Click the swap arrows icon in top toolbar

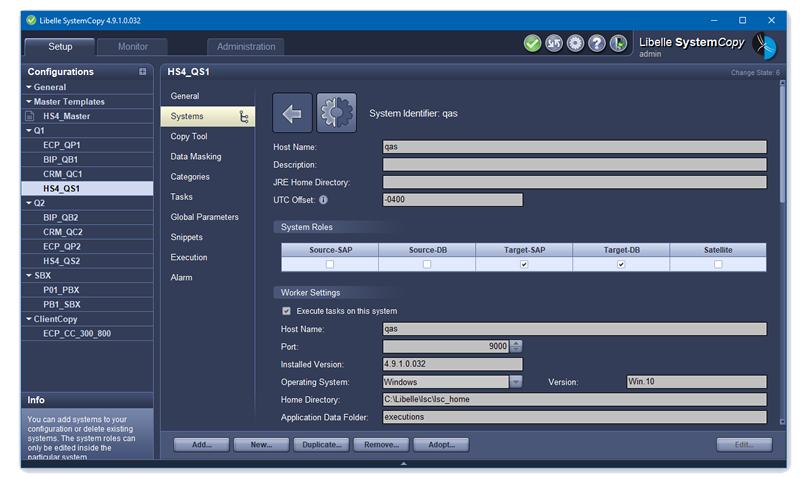click(553, 44)
